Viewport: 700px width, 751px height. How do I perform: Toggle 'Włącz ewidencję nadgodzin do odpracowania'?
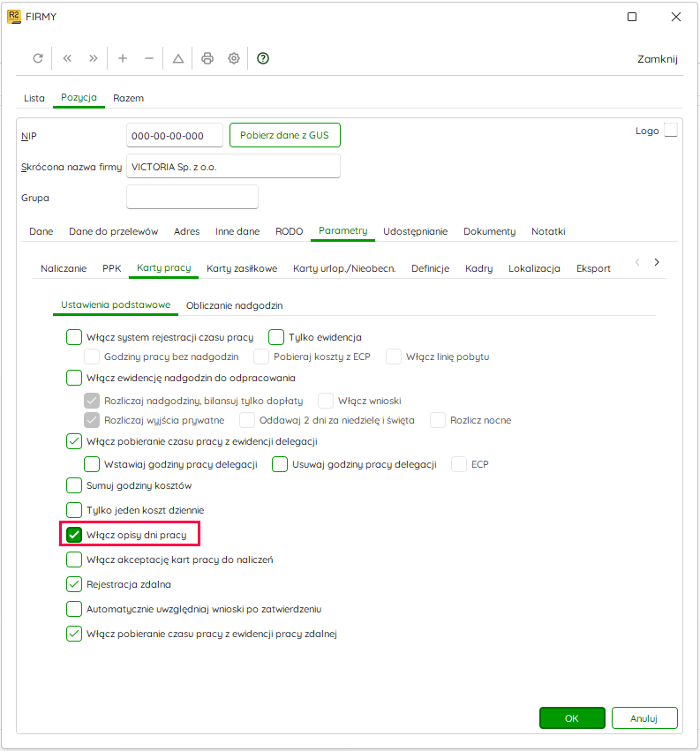click(x=74, y=378)
